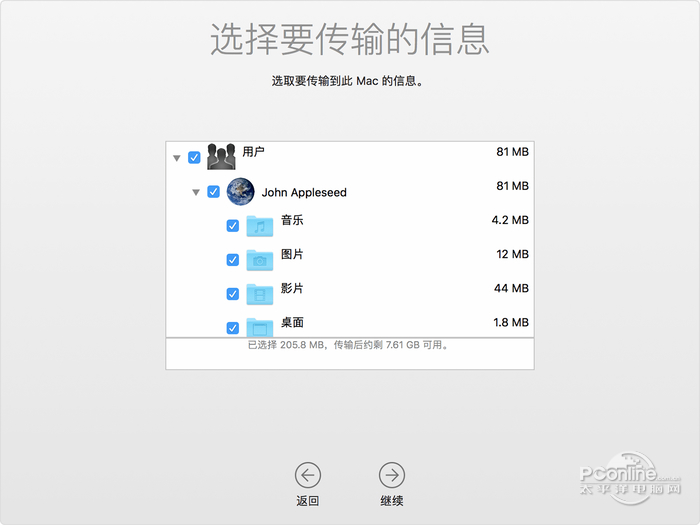Image resolution: width=700 pixels, height=525 pixels.
Task: Select the 音乐 row label
Action: tap(292, 220)
